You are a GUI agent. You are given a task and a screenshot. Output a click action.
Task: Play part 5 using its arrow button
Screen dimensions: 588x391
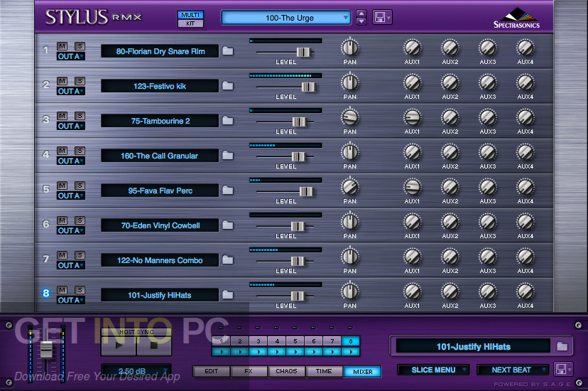(x=295, y=352)
